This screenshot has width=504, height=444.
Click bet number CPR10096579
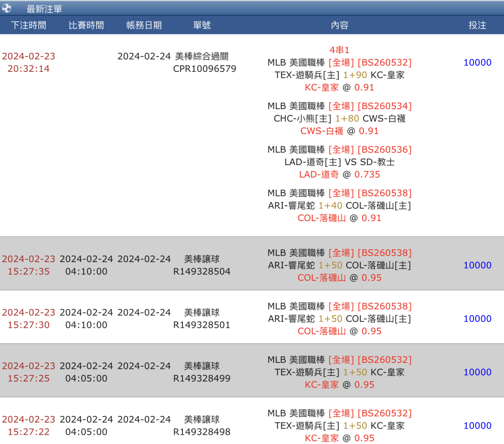coord(205,69)
